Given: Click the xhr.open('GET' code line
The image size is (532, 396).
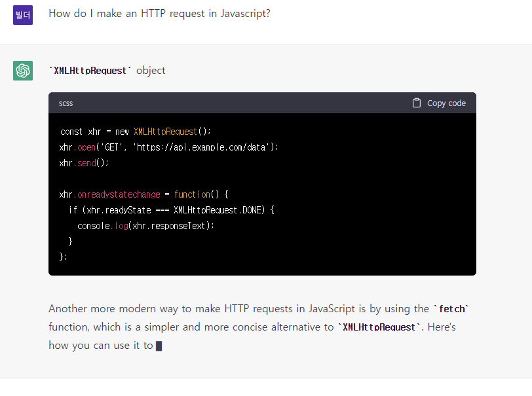Looking at the screenshot, I should (x=168, y=147).
